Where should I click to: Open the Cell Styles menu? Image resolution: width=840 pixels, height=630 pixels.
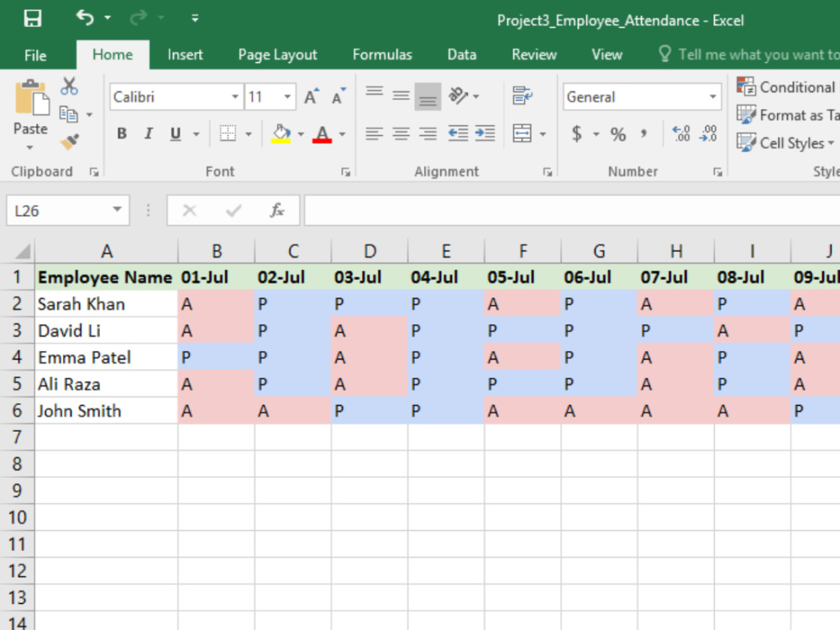786,143
